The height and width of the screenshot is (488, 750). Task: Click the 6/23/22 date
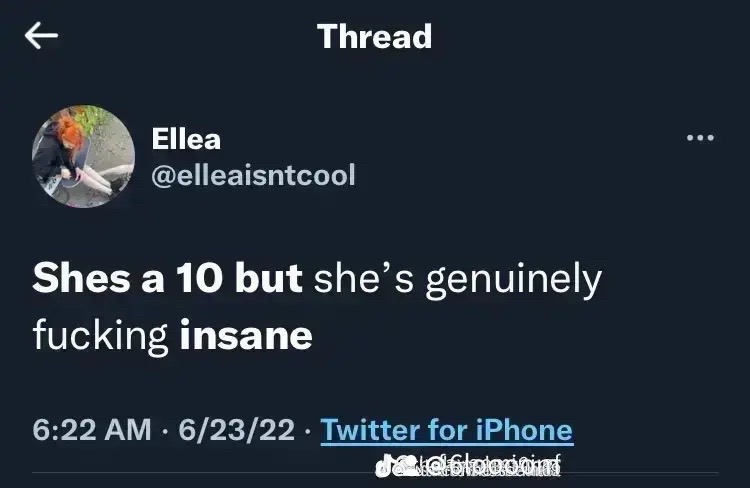click(x=236, y=430)
